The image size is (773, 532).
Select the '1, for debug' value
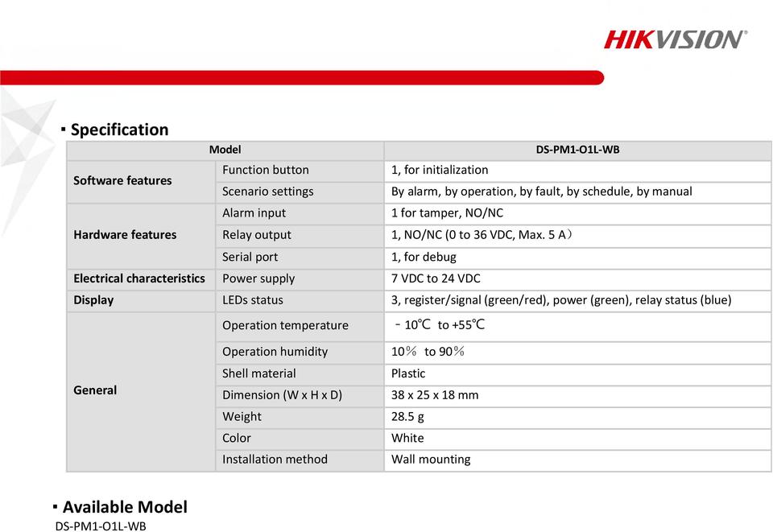pos(424,257)
